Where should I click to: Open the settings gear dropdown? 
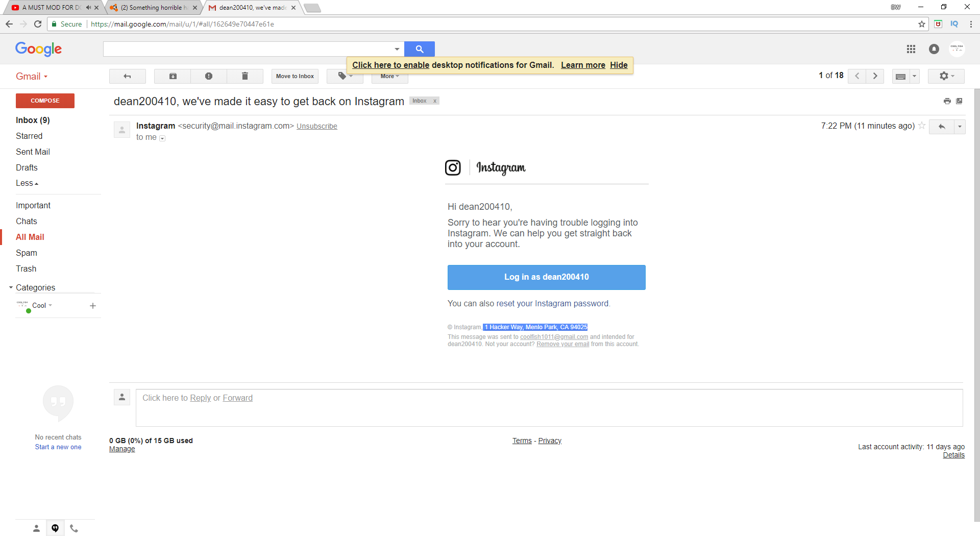coord(946,76)
